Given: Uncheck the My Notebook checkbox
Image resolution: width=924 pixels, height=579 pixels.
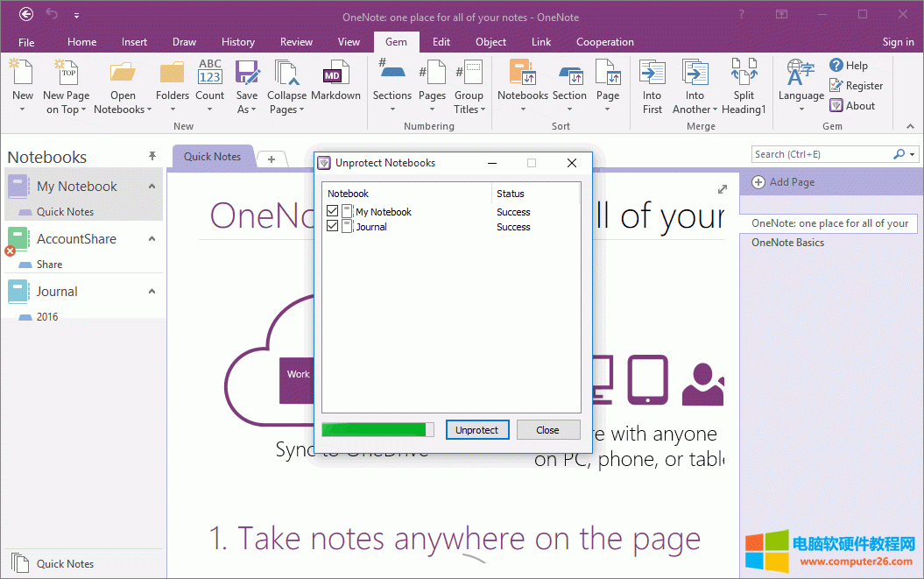Looking at the screenshot, I should pyautogui.click(x=332, y=212).
